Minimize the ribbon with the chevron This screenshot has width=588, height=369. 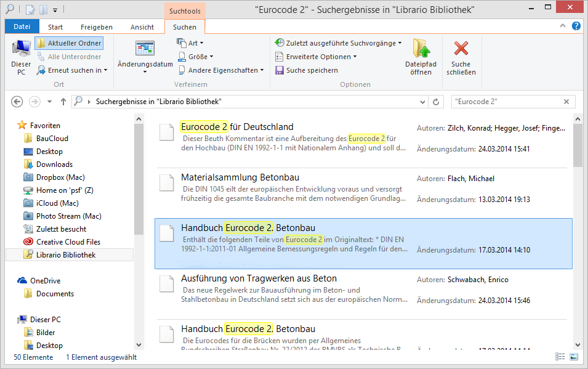(x=563, y=26)
